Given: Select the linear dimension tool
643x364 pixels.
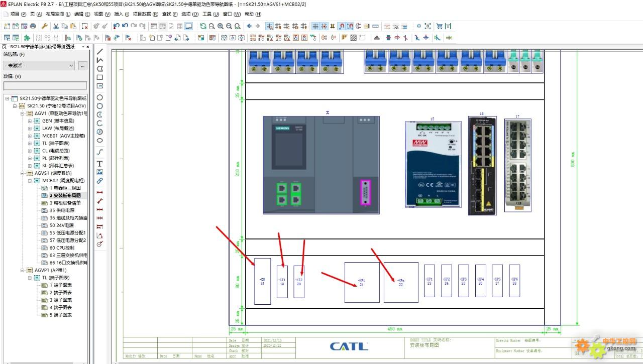Looking at the screenshot, I should (100, 192).
